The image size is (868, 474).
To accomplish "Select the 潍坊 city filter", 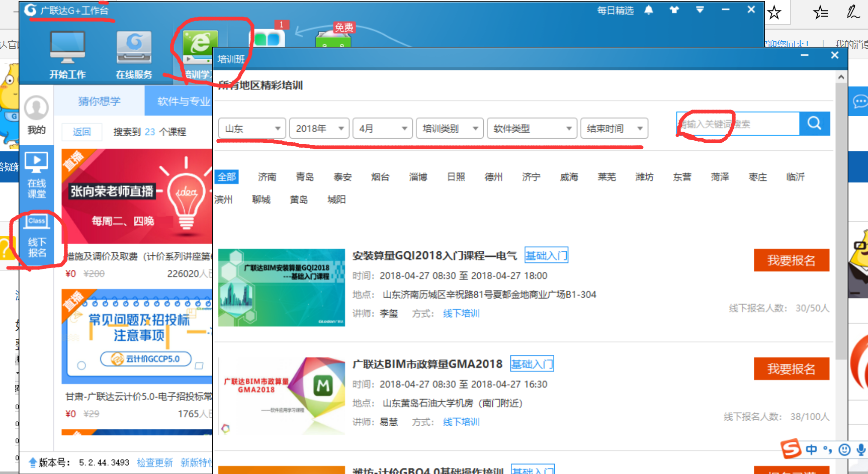I will pos(644,177).
